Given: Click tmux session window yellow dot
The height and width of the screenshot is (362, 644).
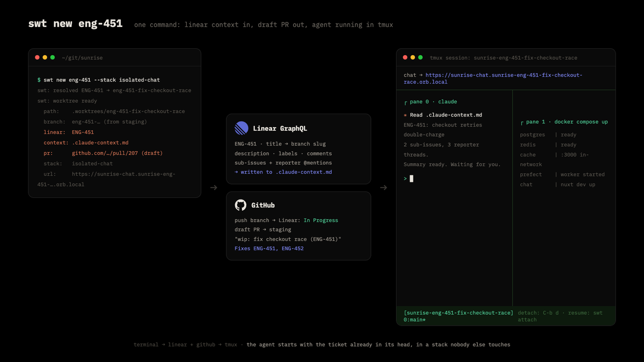Looking at the screenshot, I should click(413, 57).
